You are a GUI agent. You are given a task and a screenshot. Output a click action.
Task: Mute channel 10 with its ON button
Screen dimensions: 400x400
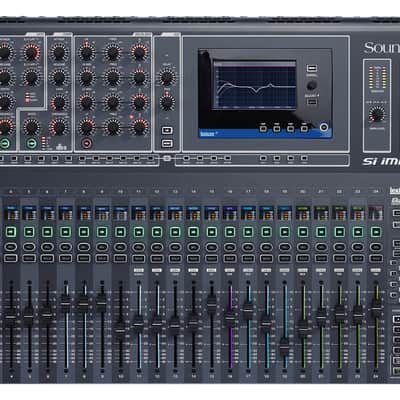point(120,232)
